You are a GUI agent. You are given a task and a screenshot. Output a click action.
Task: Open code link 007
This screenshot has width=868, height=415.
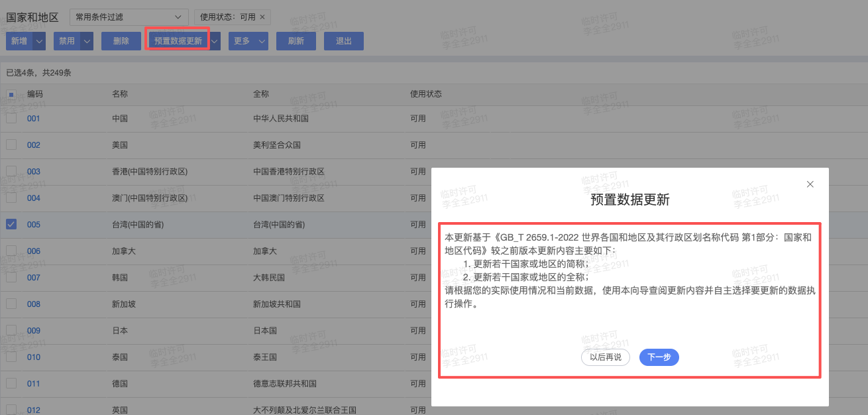pos(34,278)
